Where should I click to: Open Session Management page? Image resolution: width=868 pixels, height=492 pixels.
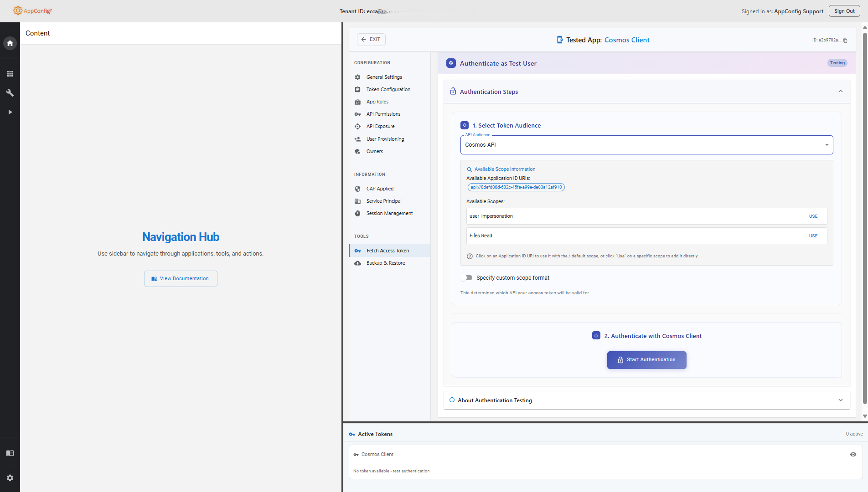click(x=389, y=214)
